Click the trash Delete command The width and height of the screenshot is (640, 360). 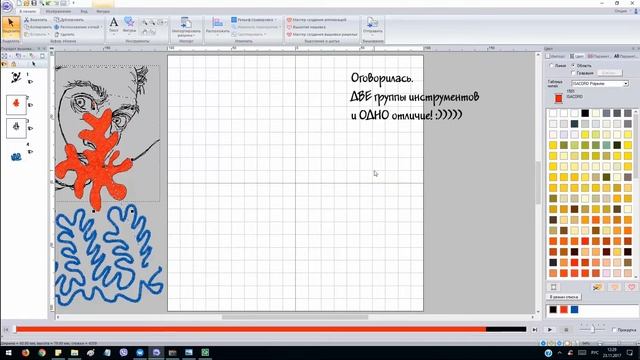(64, 34)
